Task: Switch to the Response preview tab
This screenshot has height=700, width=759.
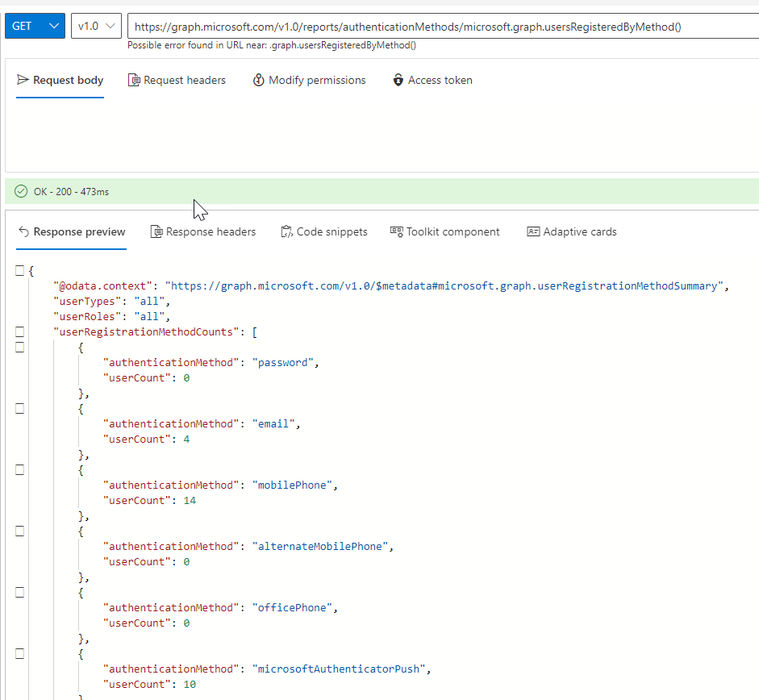Action: click(x=72, y=232)
